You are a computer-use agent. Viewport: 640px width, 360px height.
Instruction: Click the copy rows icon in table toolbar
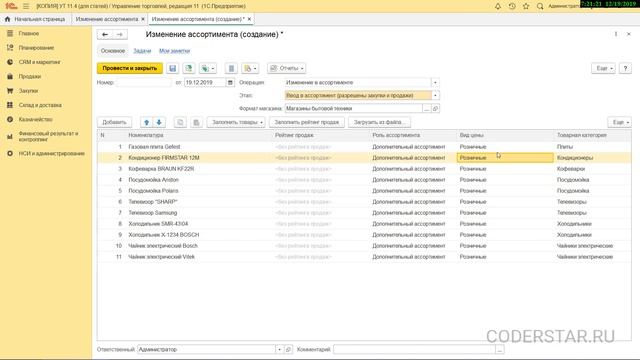pos(180,122)
